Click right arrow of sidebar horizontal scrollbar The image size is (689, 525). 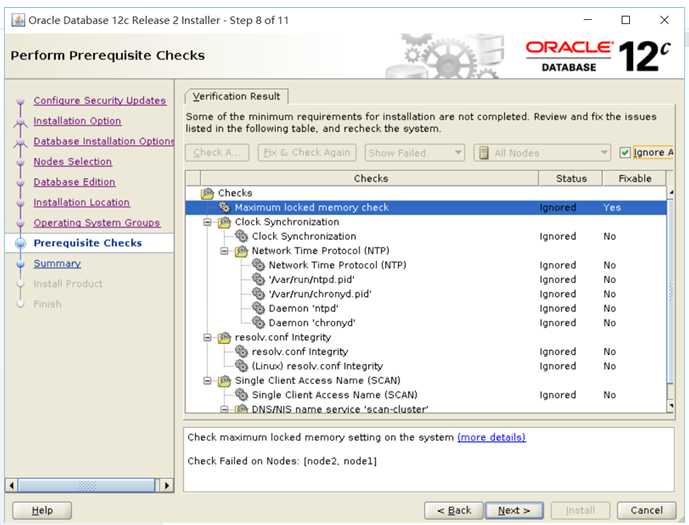tap(167, 485)
